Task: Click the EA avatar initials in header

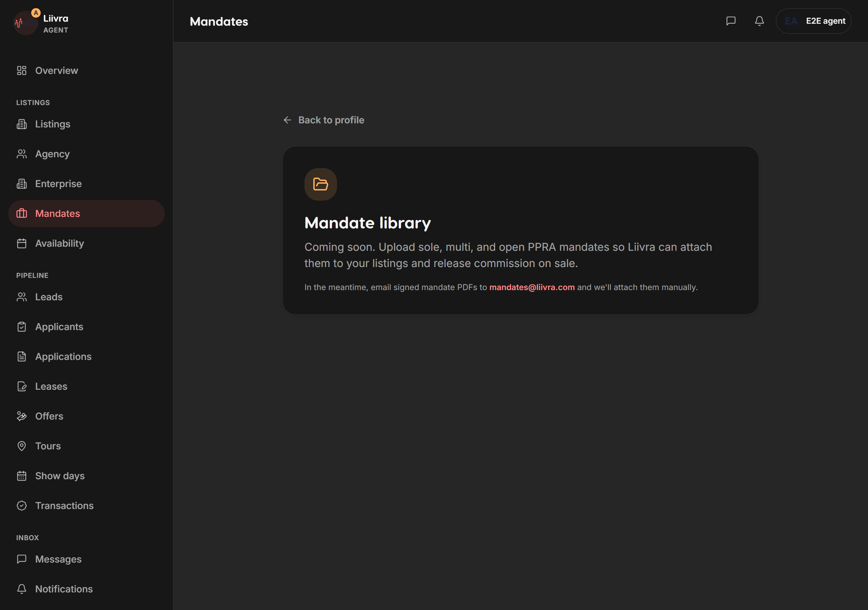Action: (x=791, y=21)
